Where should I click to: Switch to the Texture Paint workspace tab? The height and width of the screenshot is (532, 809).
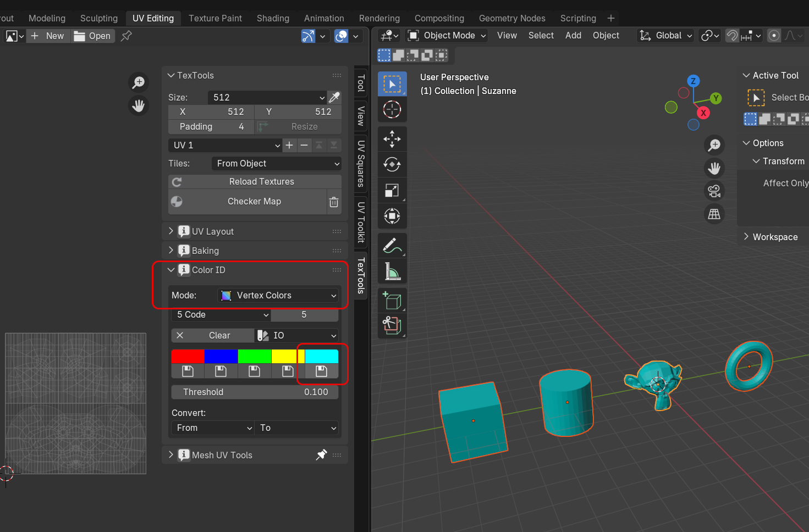[x=215, y=18]
